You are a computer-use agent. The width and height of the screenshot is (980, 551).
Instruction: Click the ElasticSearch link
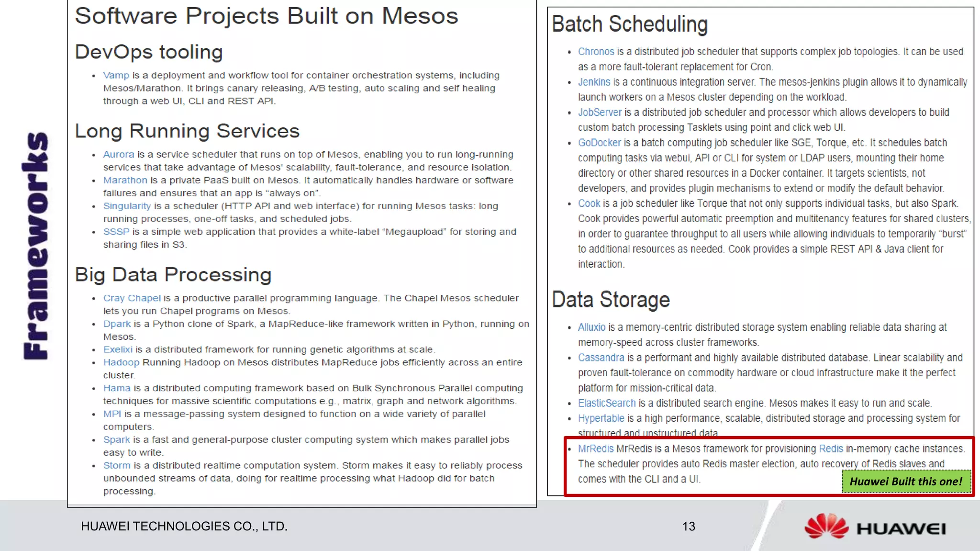coord(606,403)
